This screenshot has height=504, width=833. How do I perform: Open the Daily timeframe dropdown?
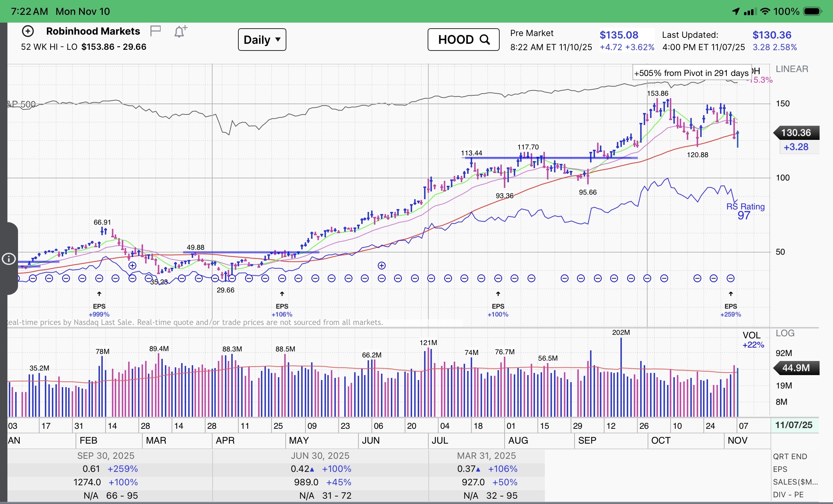[262, 40]
